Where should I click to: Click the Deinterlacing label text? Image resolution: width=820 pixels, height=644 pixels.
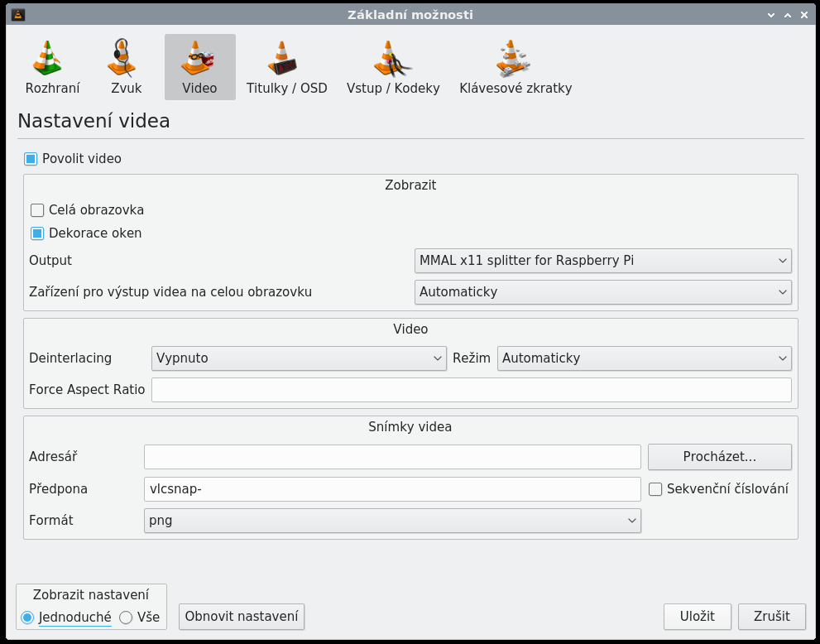tap(70, 358)
